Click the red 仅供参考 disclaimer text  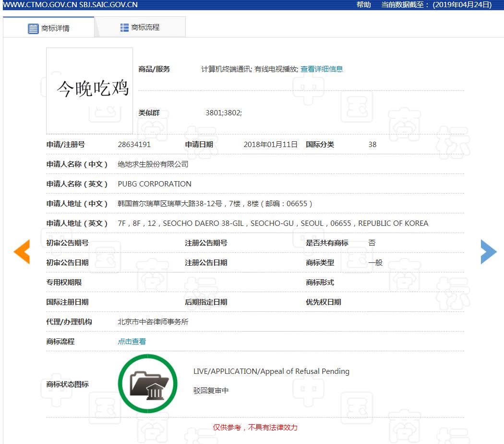[x=255, y=428]
